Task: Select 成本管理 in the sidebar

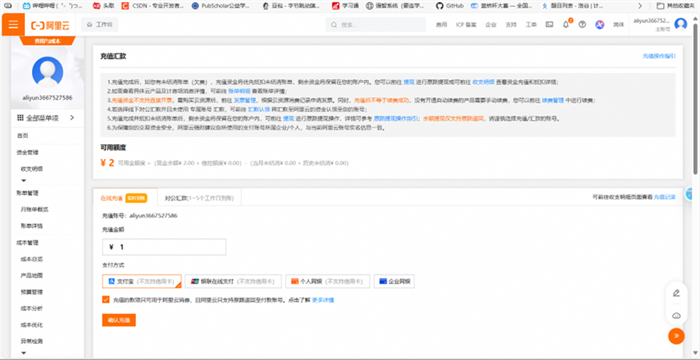Action: point(27,243)
